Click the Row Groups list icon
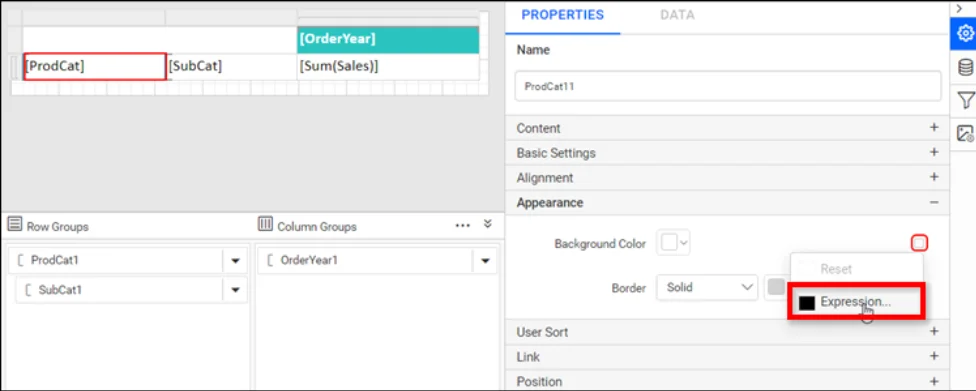 (15, 225)
